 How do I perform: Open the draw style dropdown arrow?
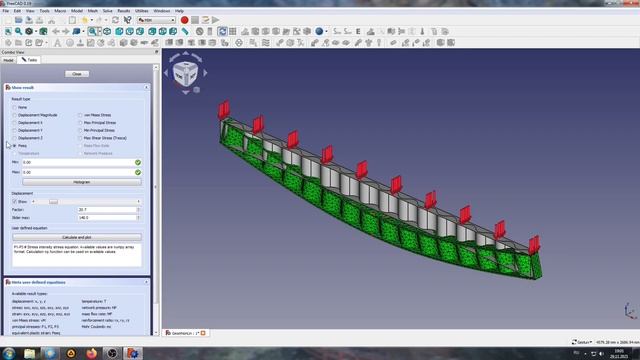[x=36, y=31]
